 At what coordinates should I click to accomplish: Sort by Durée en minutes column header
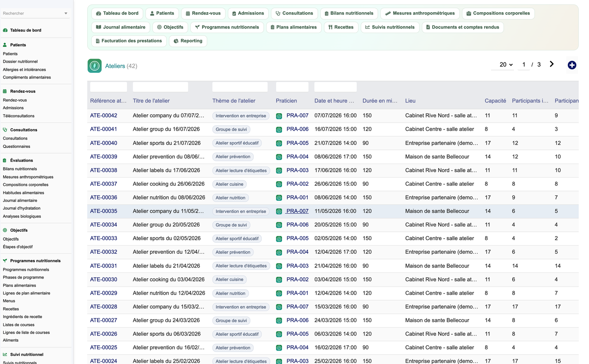click(380, 101)
